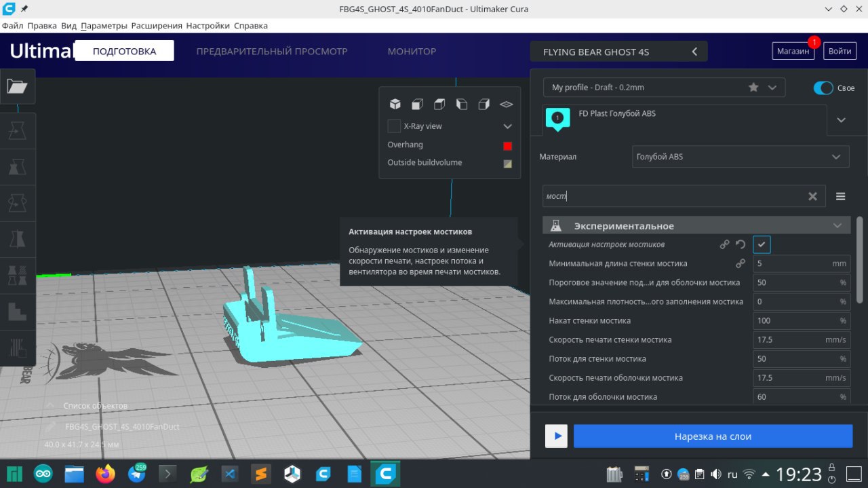868x488 pixels.
Task: Click the flat plane view icon
Action: point(506,105)
